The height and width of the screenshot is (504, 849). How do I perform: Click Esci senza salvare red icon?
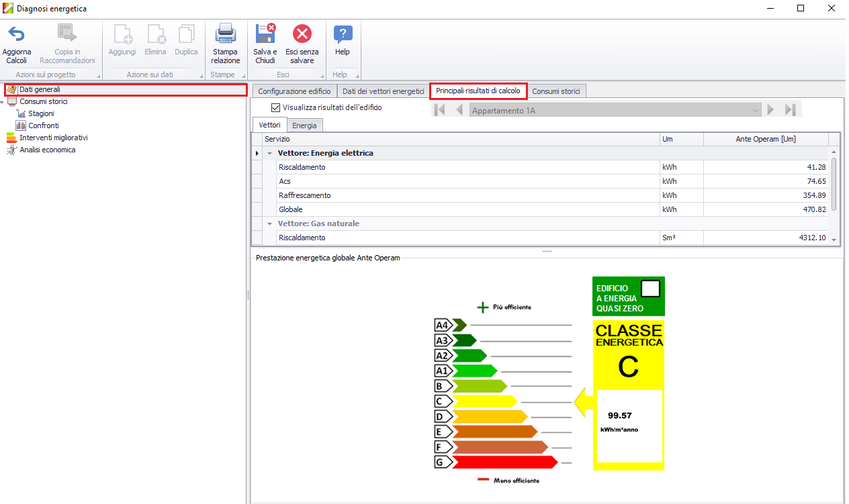[x=302, y=34]
